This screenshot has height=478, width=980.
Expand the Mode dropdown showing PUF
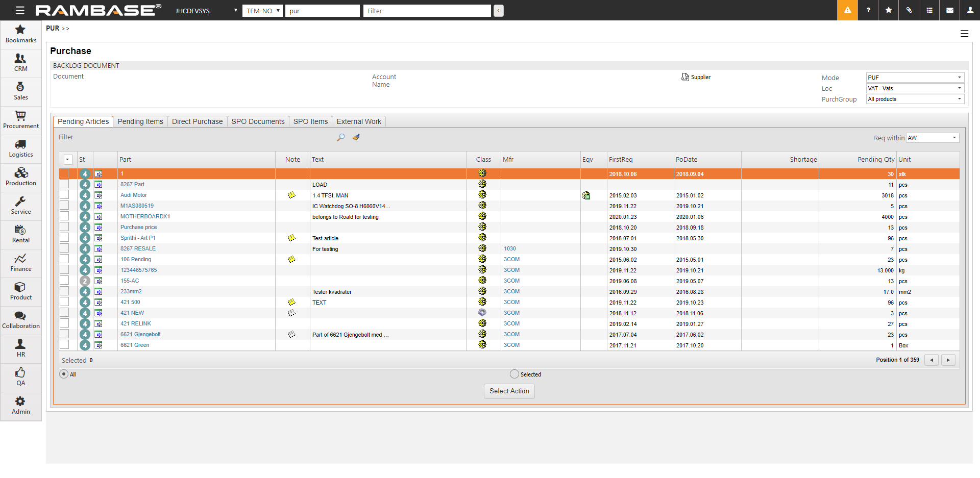coord(915,78)
